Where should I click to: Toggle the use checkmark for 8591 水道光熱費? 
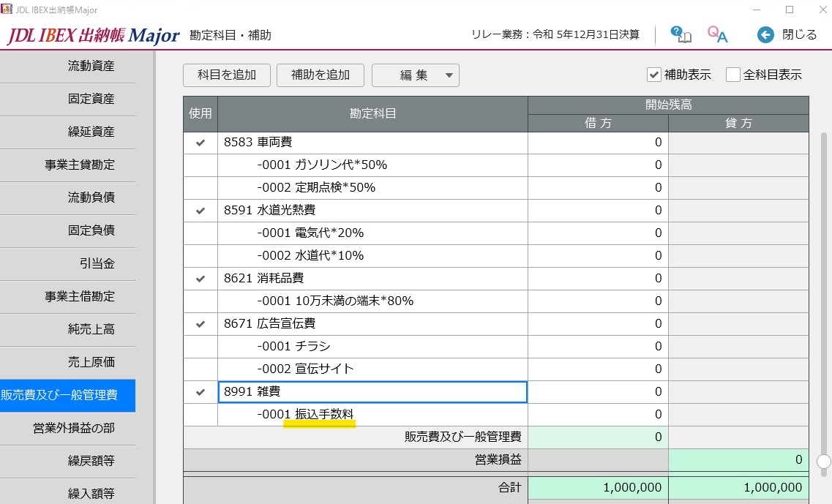[x=200, y=211]
